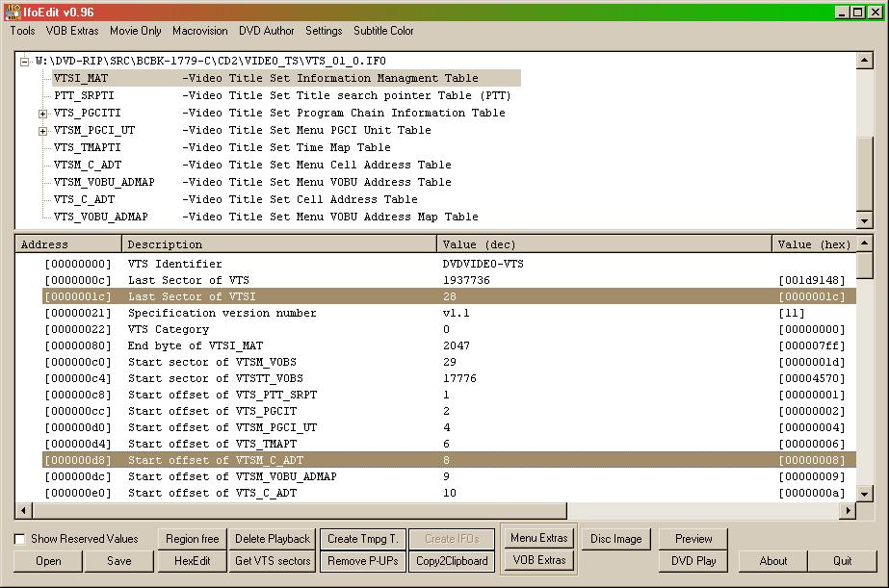
Task: Open the Macrovision menu
Action: pyautogui.click(x=200, y=31)
